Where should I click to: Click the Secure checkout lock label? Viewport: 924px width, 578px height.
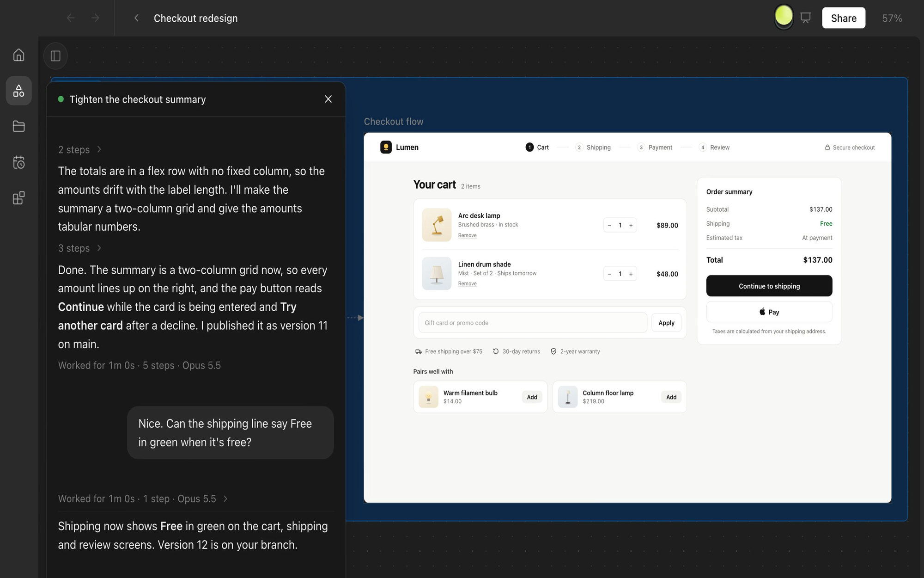tap(850, 148)
